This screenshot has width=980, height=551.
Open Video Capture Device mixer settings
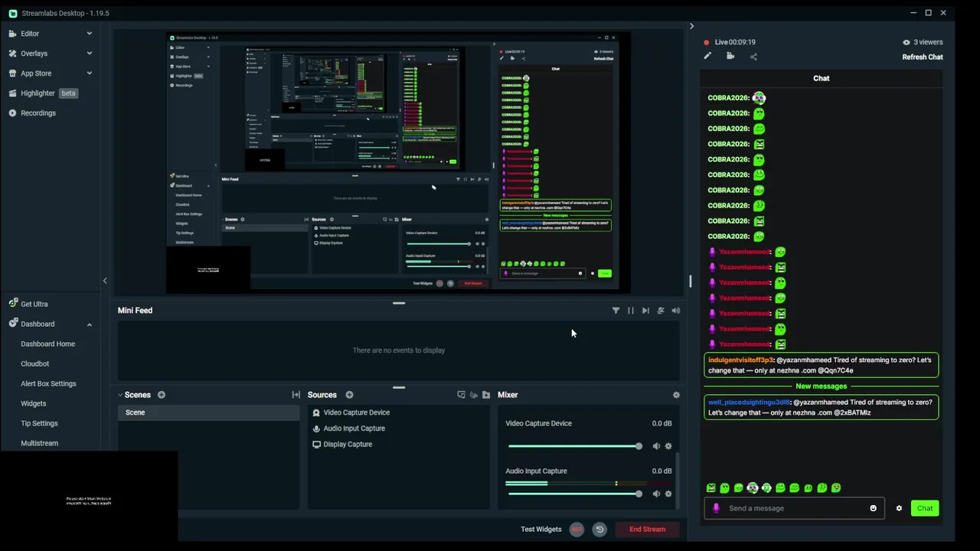tap(668, 446)
